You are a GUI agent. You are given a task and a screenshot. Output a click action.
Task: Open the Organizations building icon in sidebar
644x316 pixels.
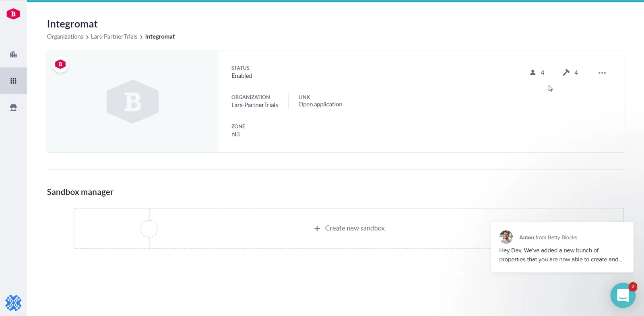[x=13, y=54]
